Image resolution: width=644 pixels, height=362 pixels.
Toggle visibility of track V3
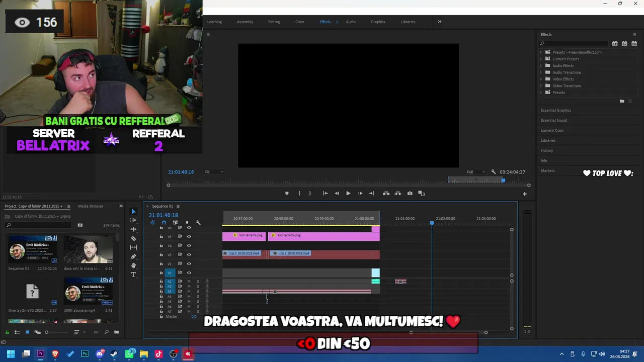189,255
